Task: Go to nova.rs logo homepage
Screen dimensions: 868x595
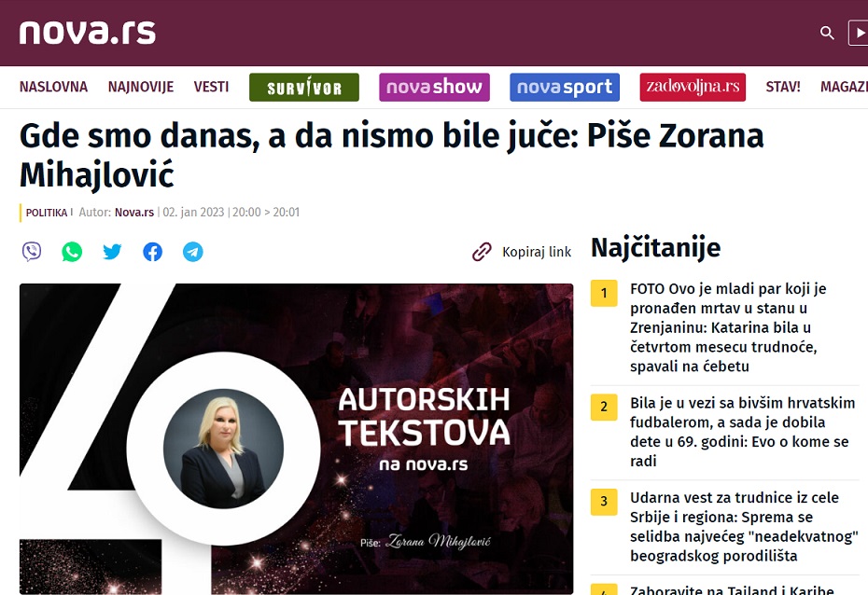Action: 88,33
